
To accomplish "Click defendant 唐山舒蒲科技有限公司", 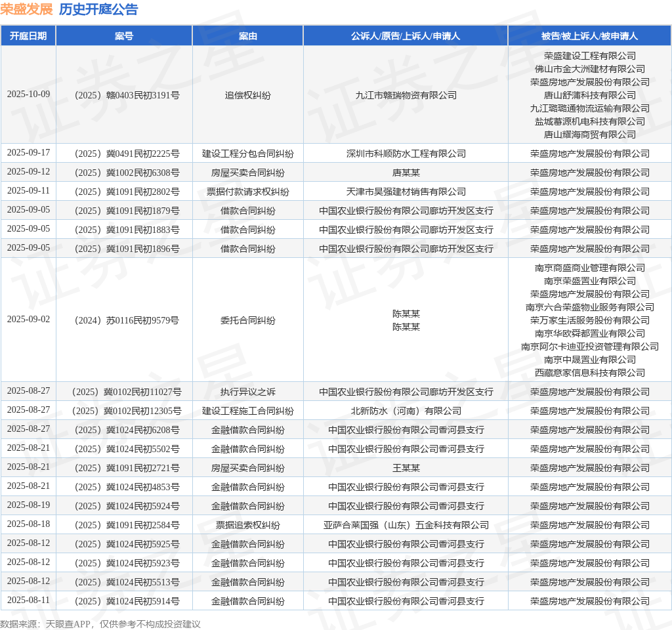I will pyautogui.click(x=590, y=95).
